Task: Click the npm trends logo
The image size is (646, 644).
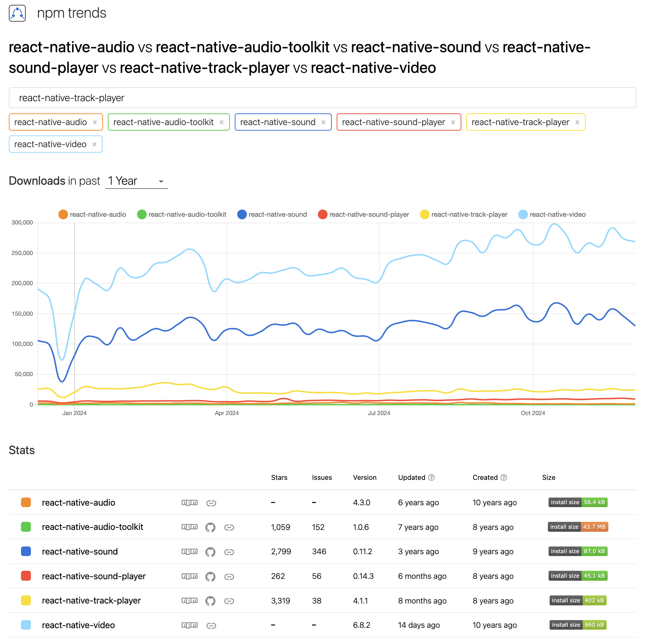Action: 17,13
